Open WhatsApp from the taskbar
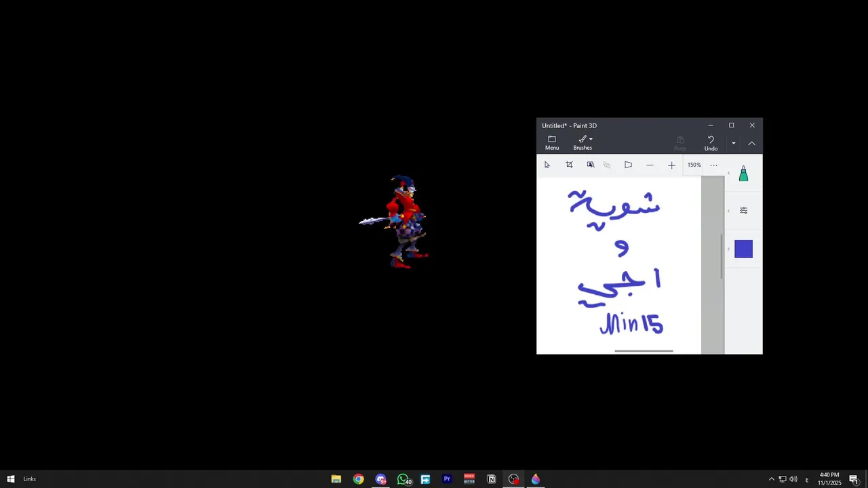This screenshot has width=868, height=488. coord(403,479)
